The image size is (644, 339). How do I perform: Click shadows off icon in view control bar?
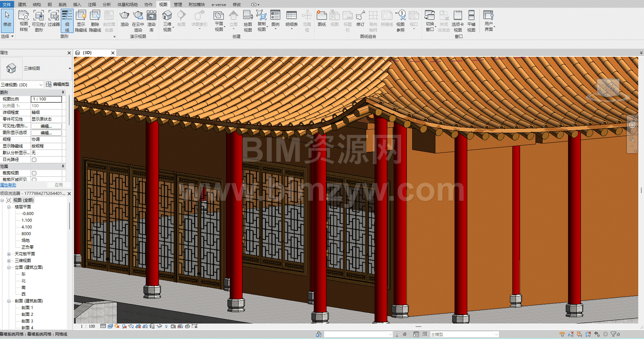[x=124, y=326]
